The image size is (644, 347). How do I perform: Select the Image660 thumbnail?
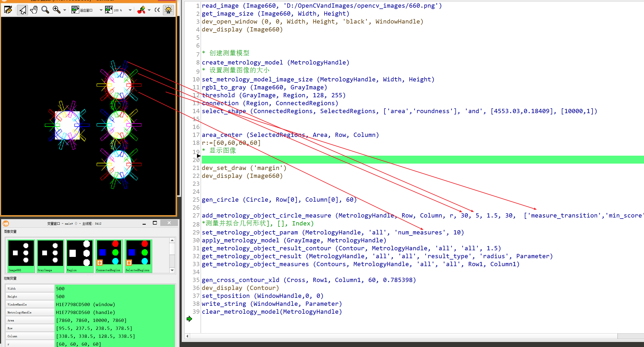[21, 255]
